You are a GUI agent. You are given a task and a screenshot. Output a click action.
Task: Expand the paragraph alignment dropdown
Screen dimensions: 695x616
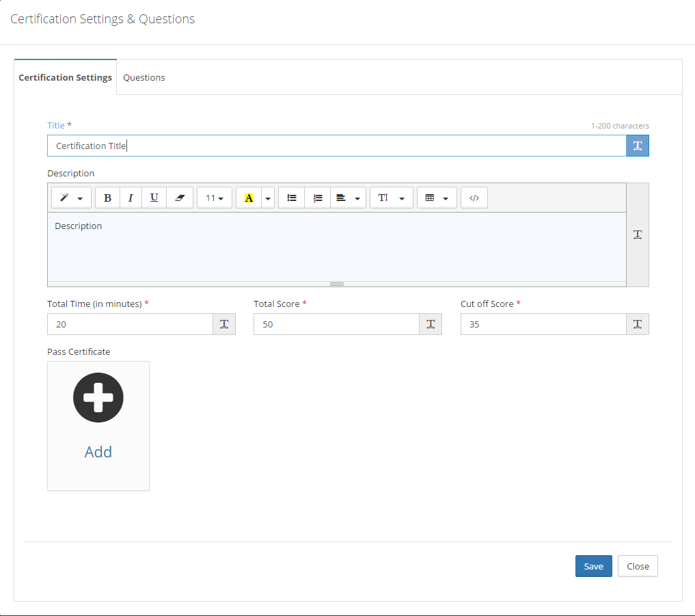(348, 198)
